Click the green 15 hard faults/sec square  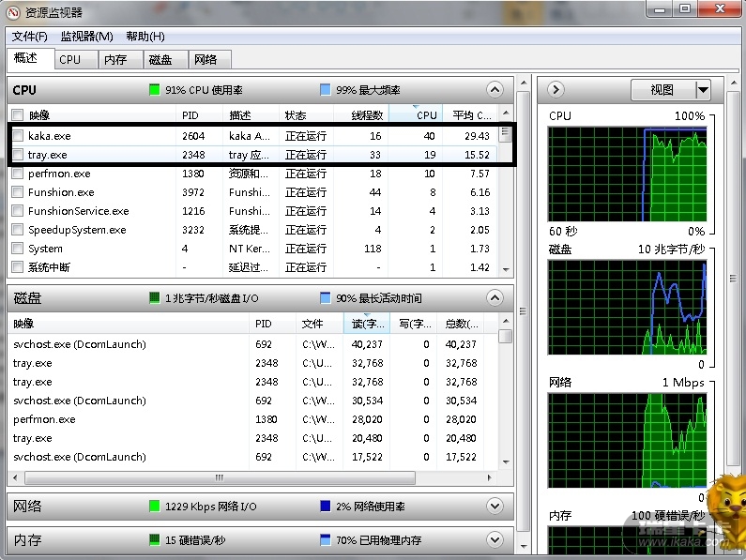(154, 539)
